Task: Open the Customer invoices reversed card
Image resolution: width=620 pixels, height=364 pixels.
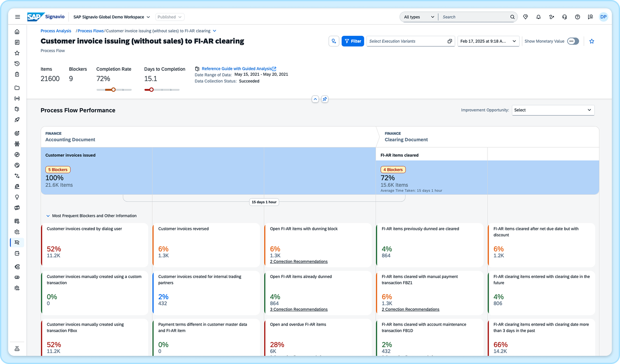Action: 206,245
